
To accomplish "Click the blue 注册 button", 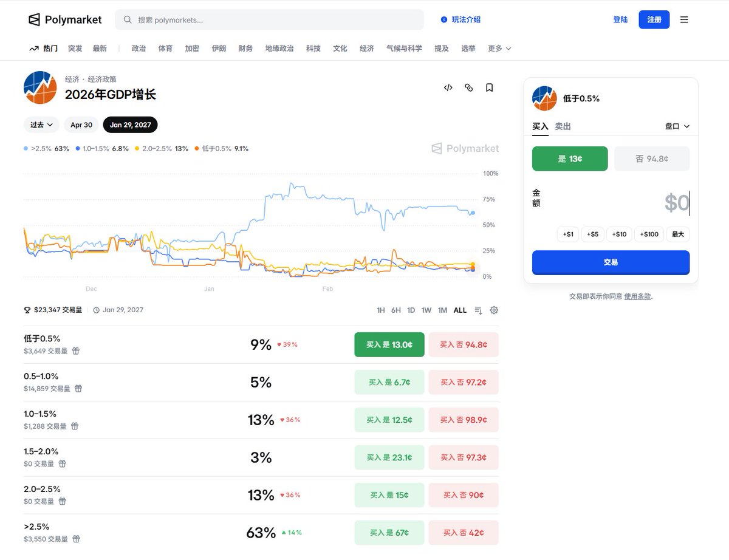I will tap(654, 19).
